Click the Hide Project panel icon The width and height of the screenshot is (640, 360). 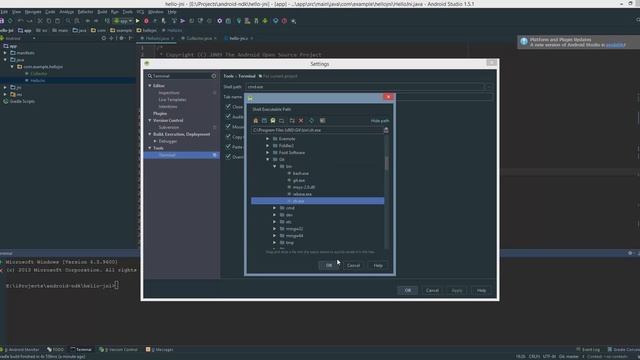(131, 38)
